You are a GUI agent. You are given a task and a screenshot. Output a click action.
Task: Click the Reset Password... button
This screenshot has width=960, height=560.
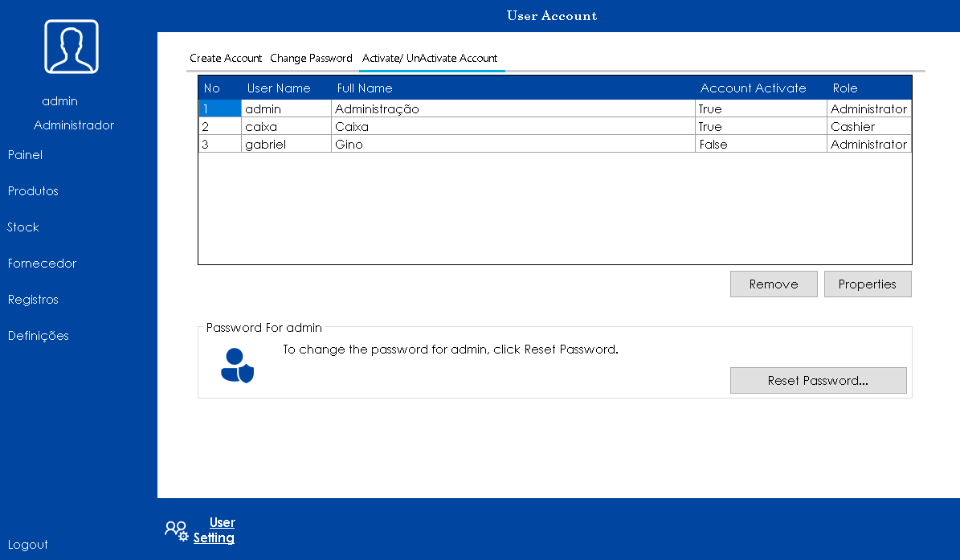click(x=818, y=381)
